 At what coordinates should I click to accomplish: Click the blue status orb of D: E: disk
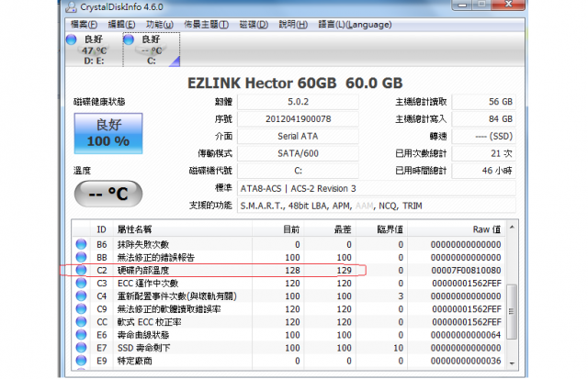(x=72, y=39)
